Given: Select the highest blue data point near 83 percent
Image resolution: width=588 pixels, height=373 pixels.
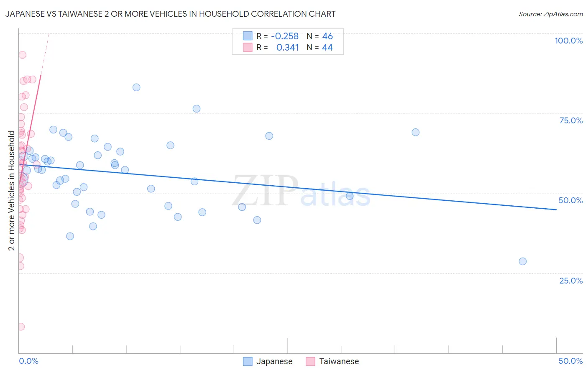Looking at the screenshot, I should (136, 87).
